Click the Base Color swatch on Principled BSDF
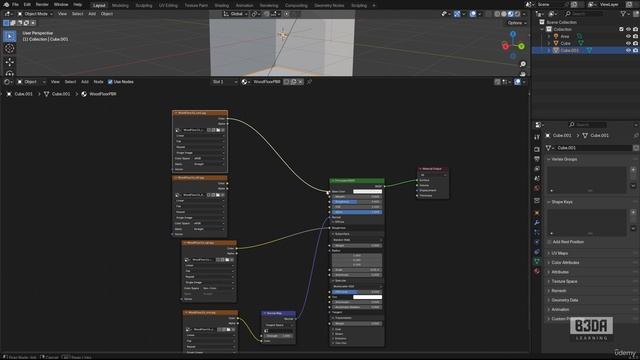This screenshot has width=640, height=360. [x=367, y=191]
